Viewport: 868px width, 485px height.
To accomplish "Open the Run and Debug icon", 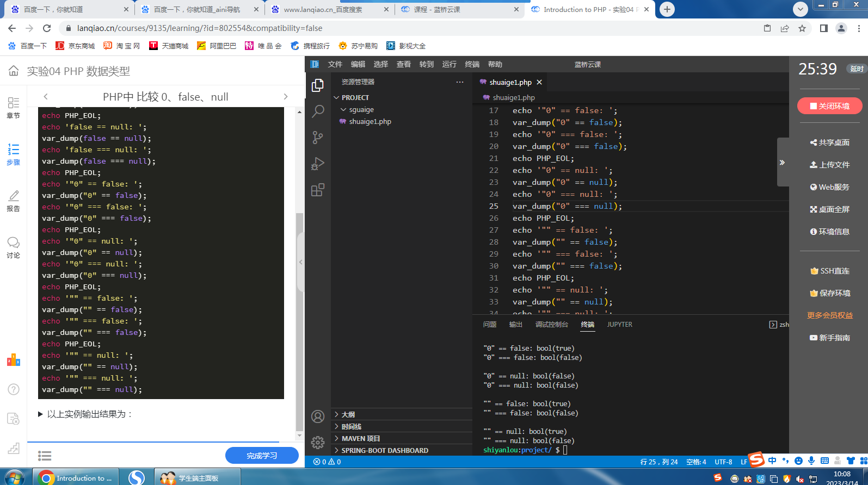I will [318, 164].
